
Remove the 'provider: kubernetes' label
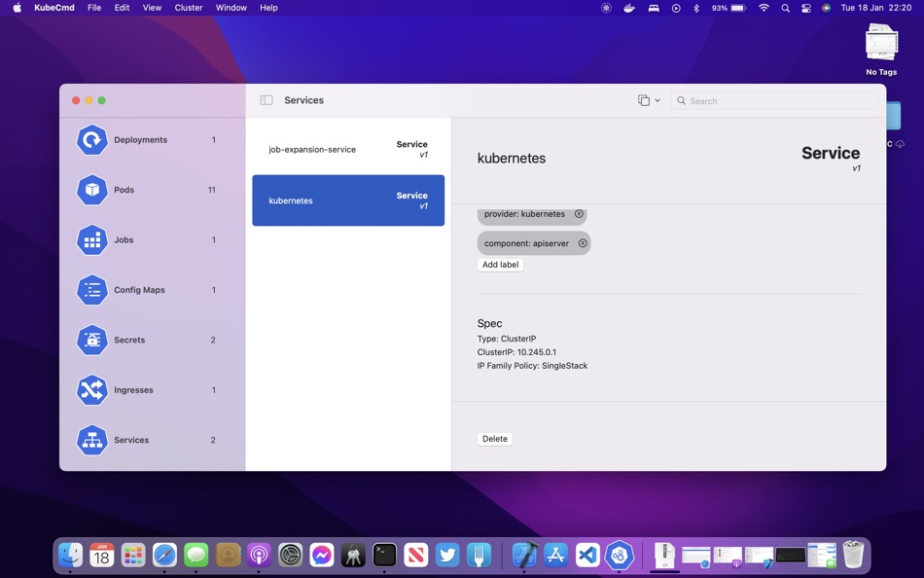click(x=579, y=214)
